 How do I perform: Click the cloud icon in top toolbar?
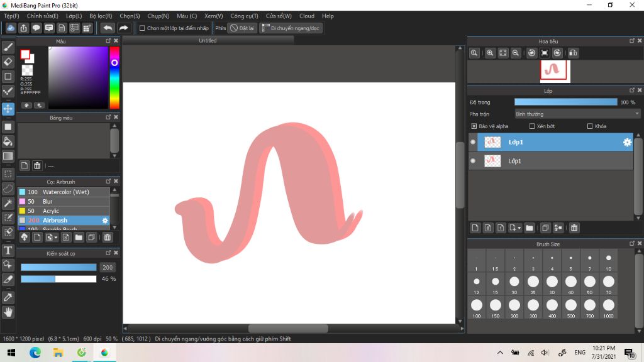11,28
